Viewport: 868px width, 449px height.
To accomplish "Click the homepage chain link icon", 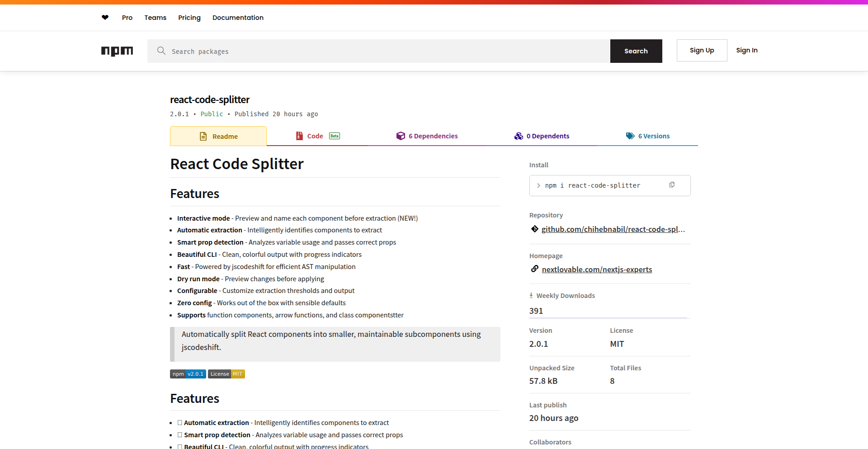I will click(x=534, y=269).
